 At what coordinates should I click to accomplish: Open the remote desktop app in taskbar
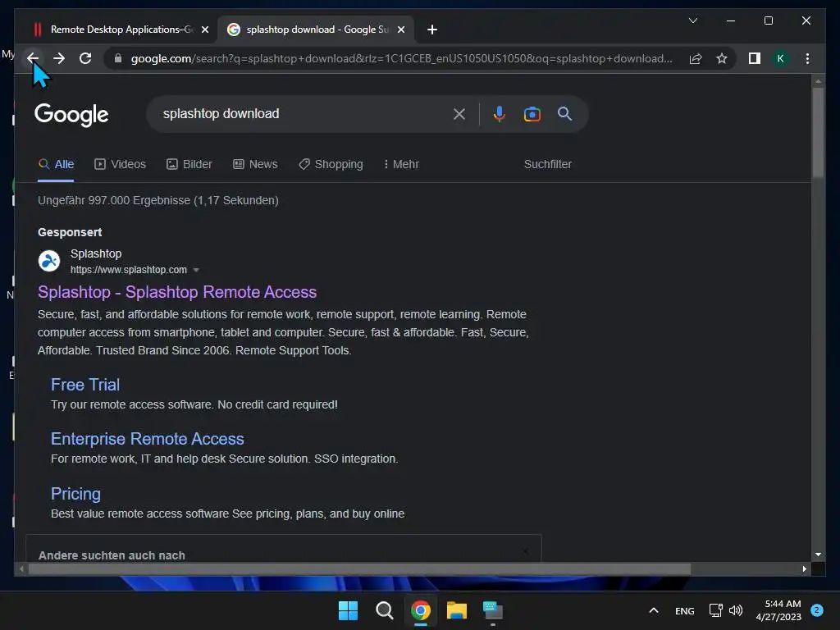pos(492,610)
